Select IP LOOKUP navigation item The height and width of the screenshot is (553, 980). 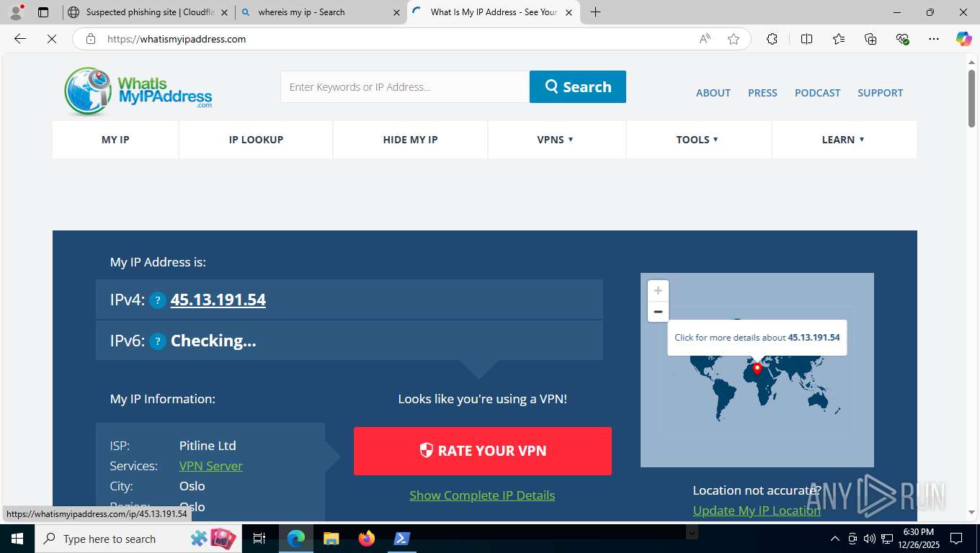256,140
